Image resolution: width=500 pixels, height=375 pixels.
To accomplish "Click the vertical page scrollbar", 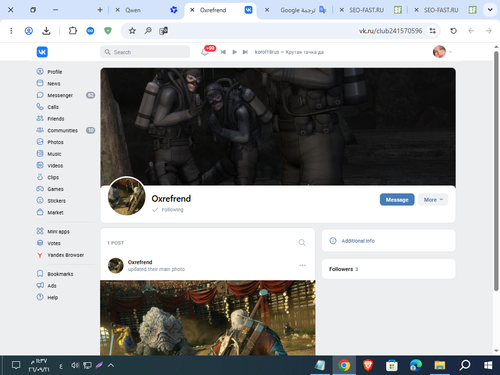I will tap(496, 171).
